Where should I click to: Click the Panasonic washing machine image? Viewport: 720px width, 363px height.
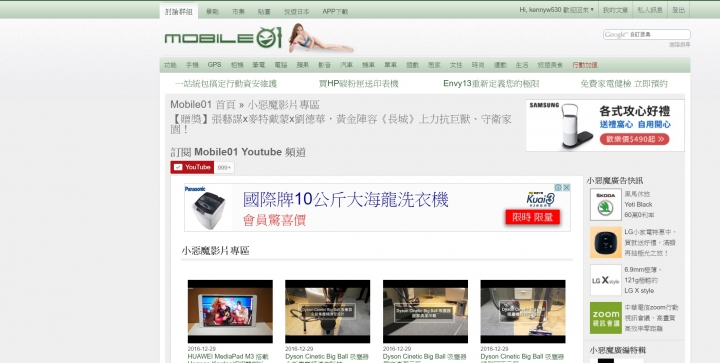click(x=209, y=210)
